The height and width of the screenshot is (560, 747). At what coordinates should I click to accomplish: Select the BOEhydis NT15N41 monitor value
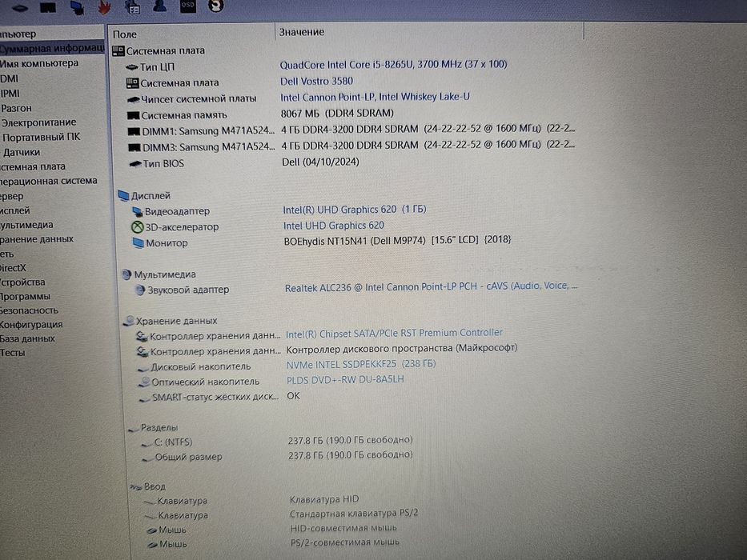397,241
